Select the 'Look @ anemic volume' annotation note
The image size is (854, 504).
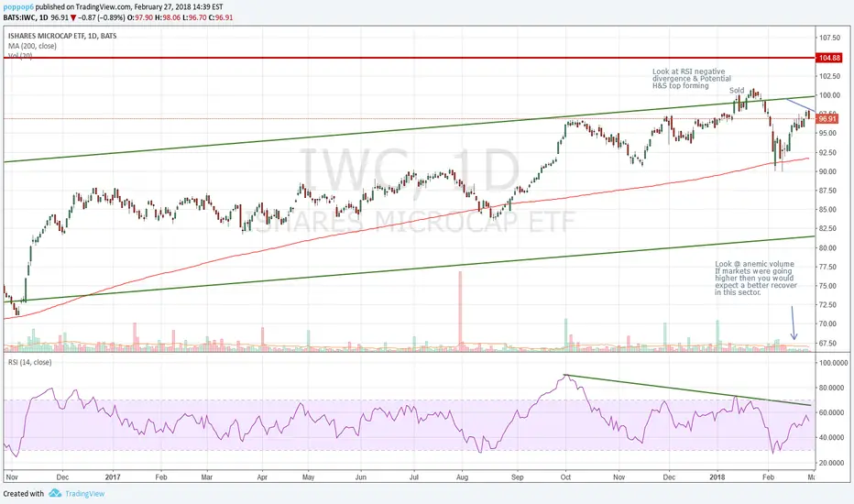(756, 278)
